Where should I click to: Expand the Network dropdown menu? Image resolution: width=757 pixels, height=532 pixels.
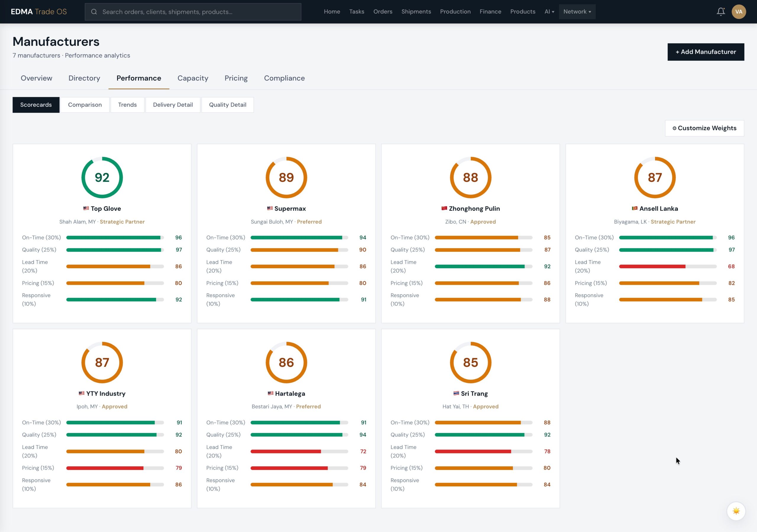(577, 12)
